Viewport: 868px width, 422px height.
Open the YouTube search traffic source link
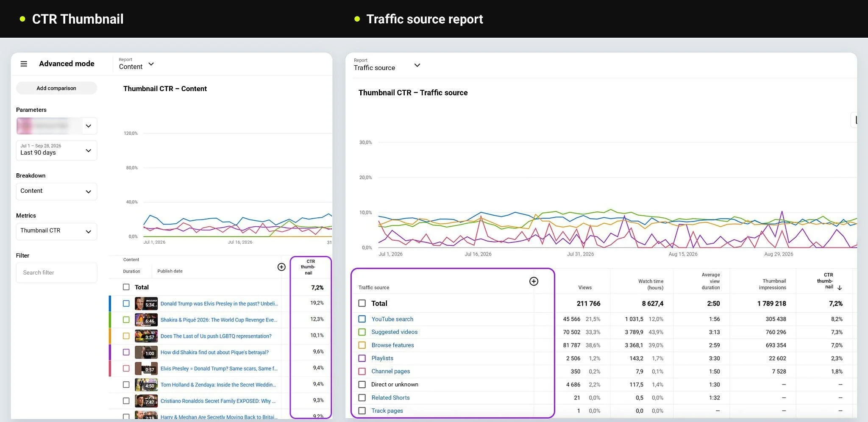[x=392, y=319]
